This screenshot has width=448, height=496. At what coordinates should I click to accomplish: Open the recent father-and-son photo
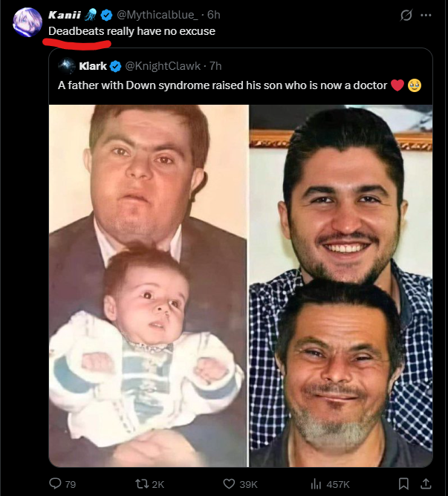point(341,286)
